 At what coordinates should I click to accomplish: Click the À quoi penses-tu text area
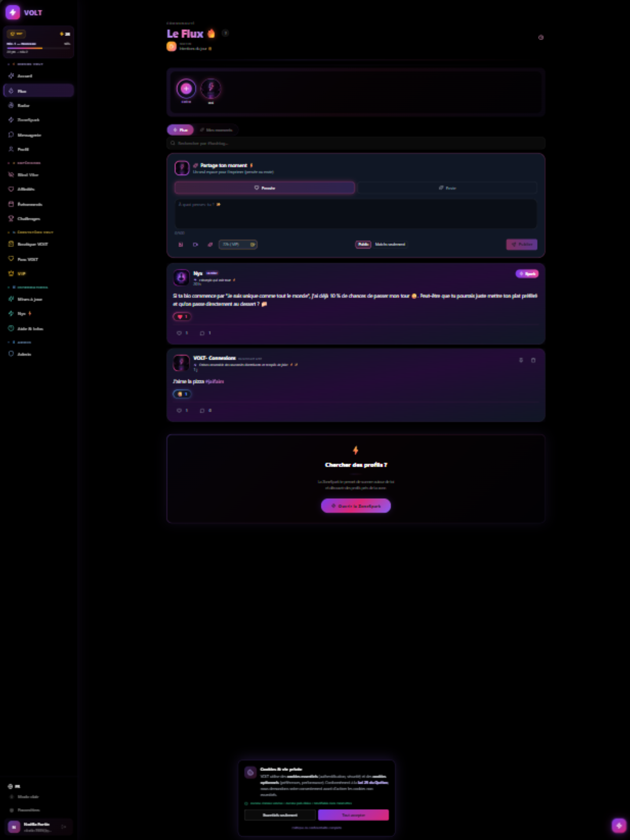356,214
